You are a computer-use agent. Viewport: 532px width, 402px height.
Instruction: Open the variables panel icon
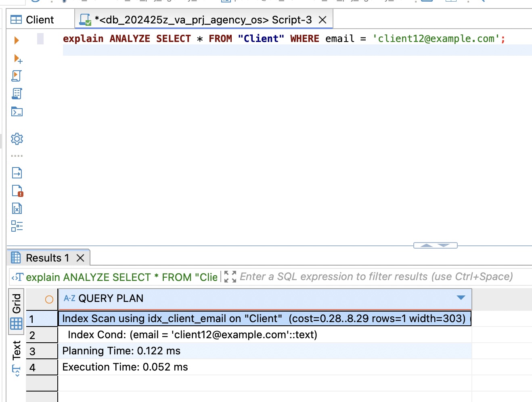pos(17,209)
